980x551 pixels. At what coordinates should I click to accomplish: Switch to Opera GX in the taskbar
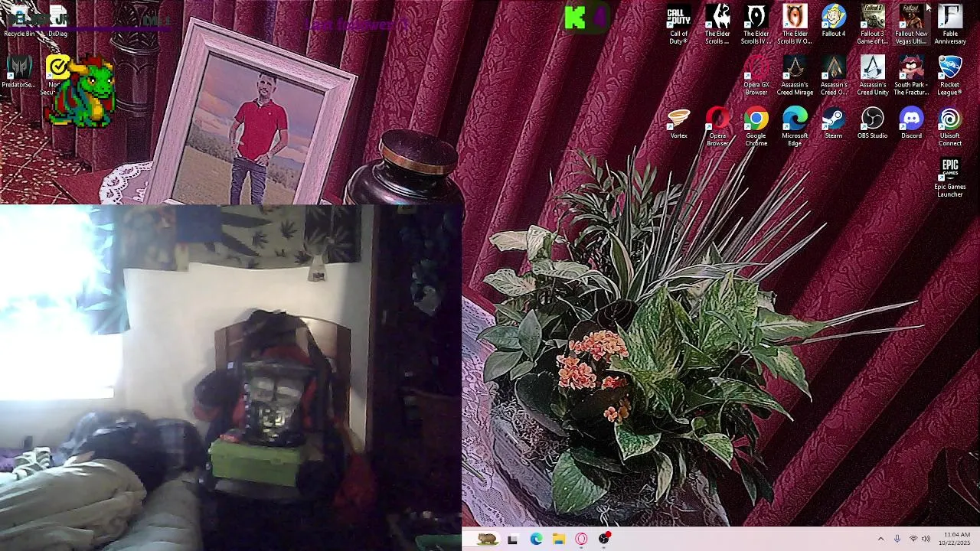[x=581, y=540]
